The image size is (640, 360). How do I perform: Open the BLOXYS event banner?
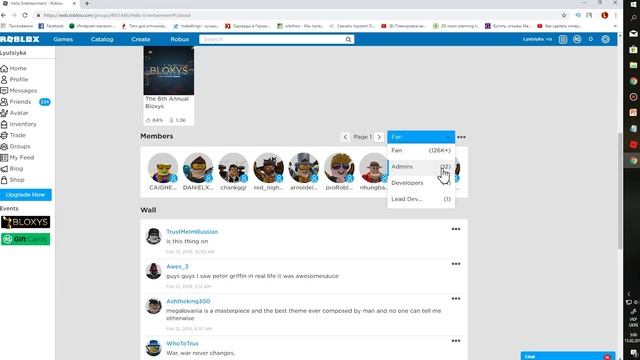pos(25,222)
